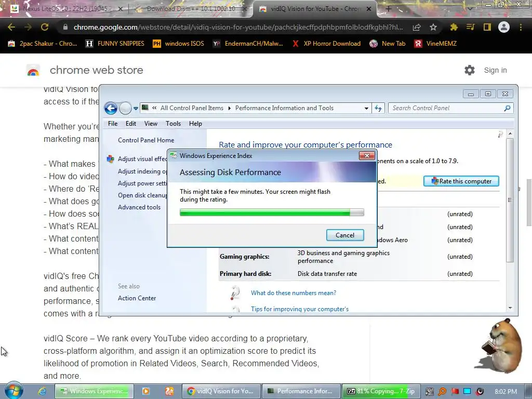Switch to 81% Copying 7-Zip taskbar button

(x=381, y=391)
